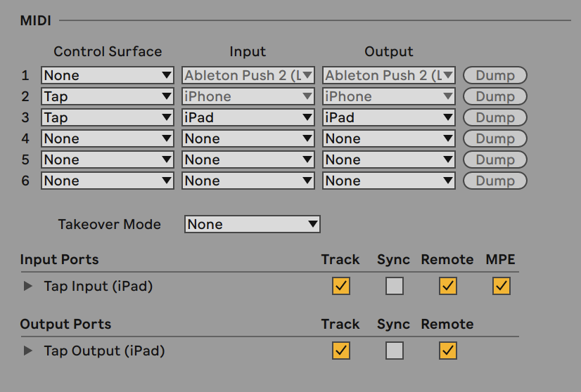
Task: Toggle Remote for Tap Output (iPad)
Action: [x=447, y=351]
